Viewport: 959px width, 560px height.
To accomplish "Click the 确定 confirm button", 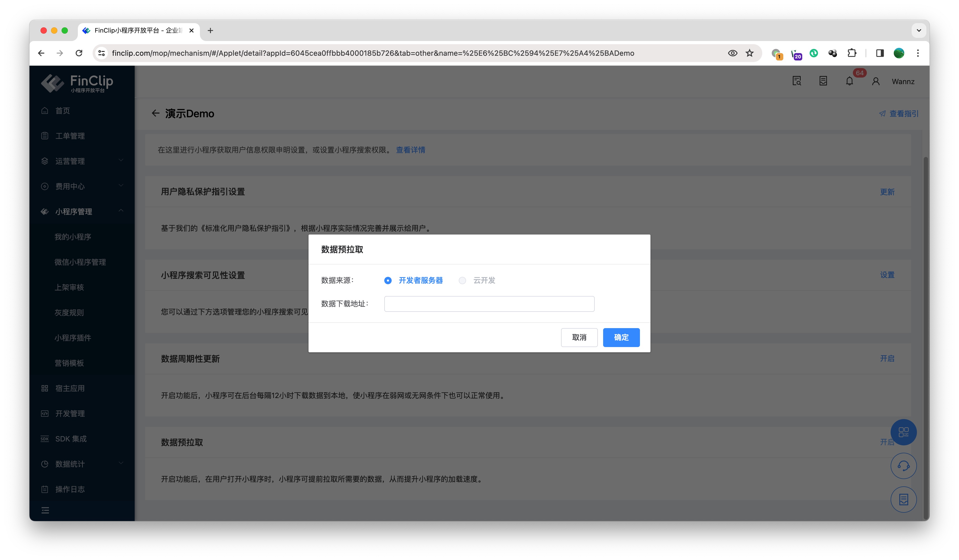I will tap(621, 337).
